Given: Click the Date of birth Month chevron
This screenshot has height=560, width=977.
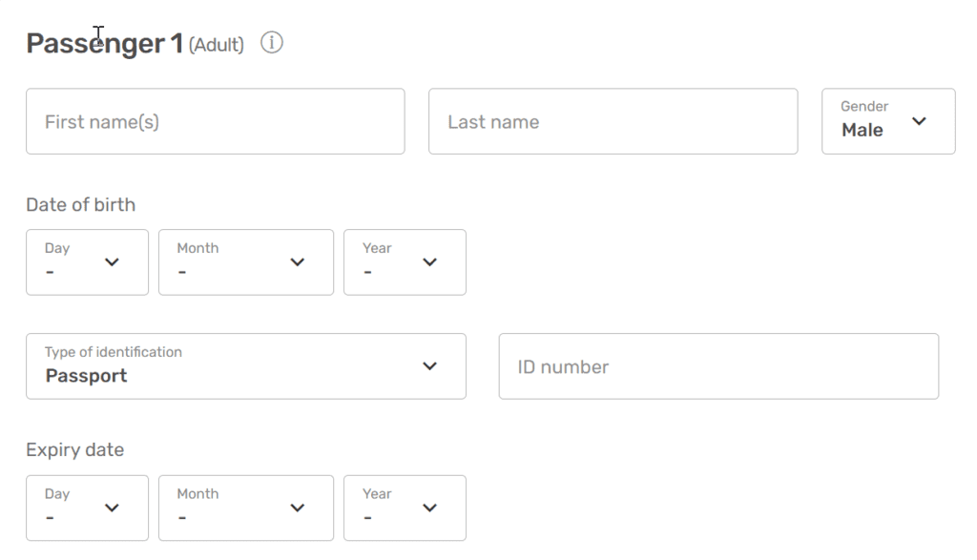Looking at the screenshot, I should [298, 262].
